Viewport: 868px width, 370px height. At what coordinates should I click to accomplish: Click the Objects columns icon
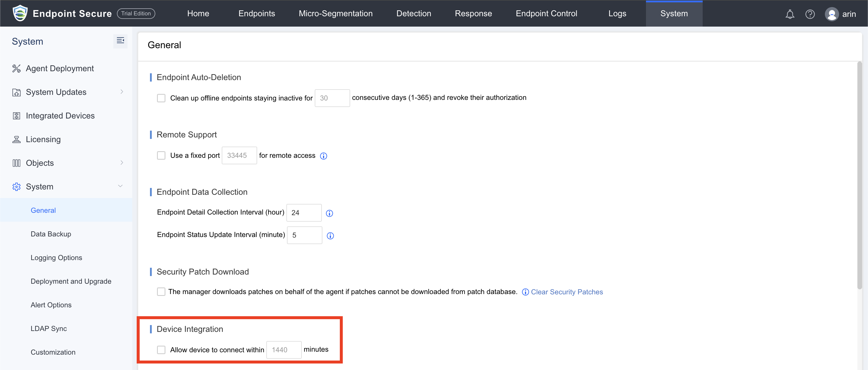pos(17,163)
